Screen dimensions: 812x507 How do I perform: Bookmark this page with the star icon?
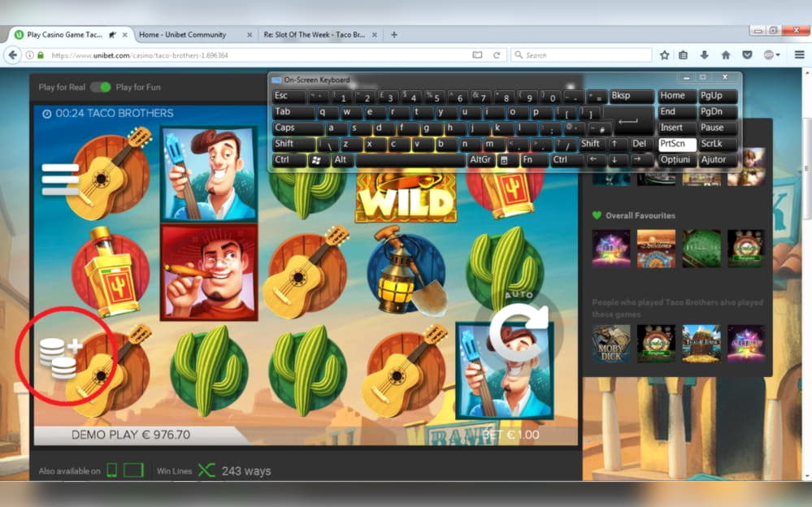[x=664, y=55]
